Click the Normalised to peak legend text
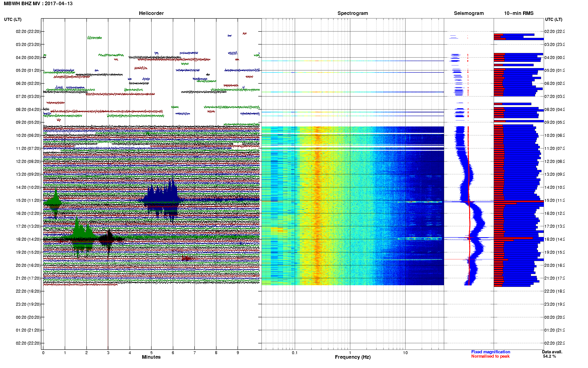Screen dimensions: 588x368 [x=490, y=356]
